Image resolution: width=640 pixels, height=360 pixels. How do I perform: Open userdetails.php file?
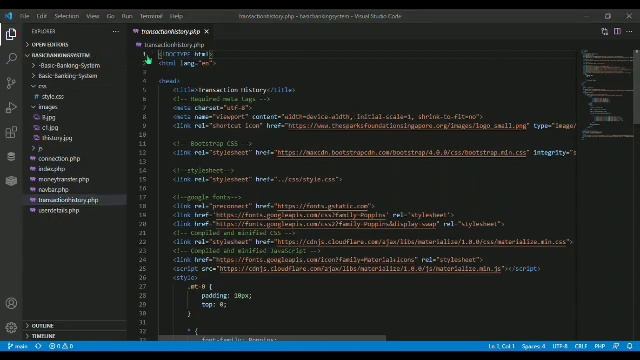(x=74, y=210)
